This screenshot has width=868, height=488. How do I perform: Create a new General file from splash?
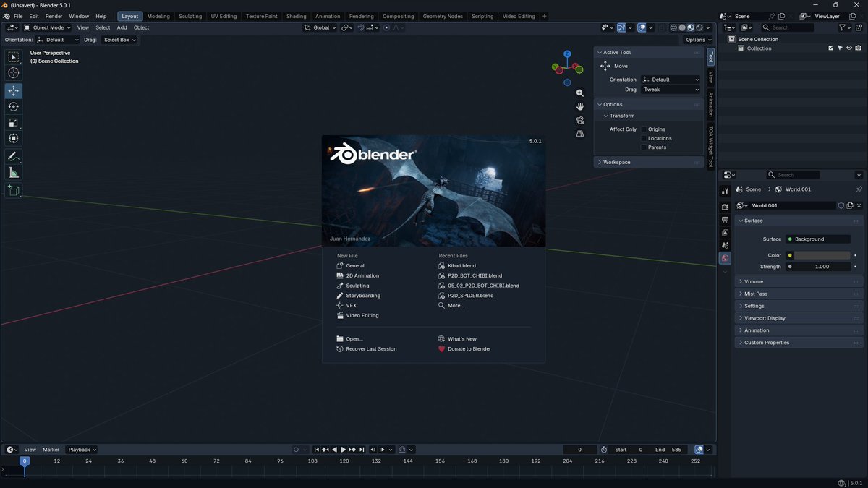tap(355, 266)
